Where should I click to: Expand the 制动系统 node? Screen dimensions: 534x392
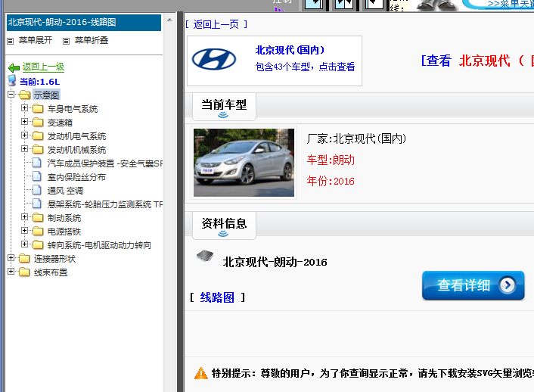coord(24,216)
